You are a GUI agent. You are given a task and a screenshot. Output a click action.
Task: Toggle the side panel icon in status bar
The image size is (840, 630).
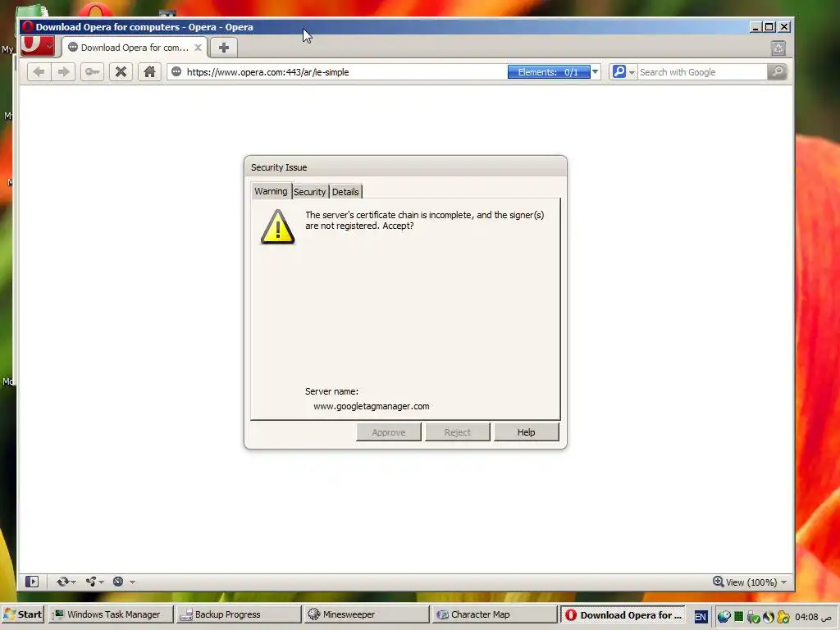[x=32, y=582]
